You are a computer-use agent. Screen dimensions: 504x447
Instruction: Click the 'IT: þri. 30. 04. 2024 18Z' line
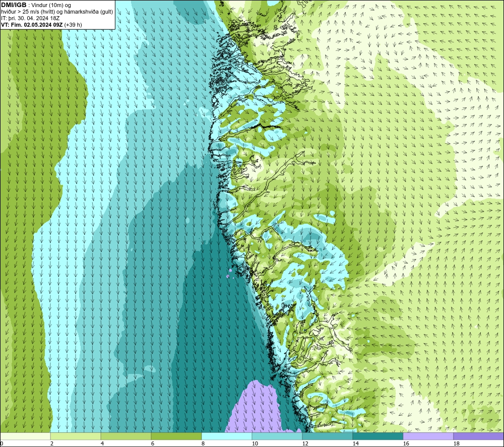[x=30, y=18]
